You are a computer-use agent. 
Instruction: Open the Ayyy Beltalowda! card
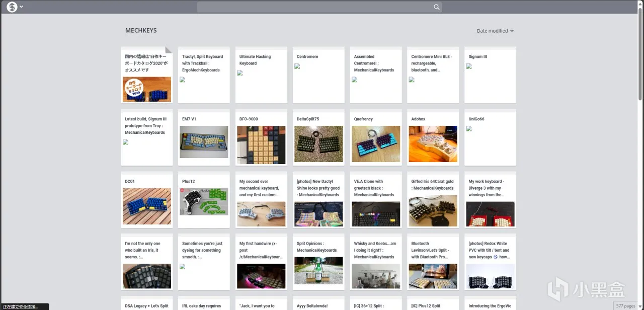click(318, 303)
